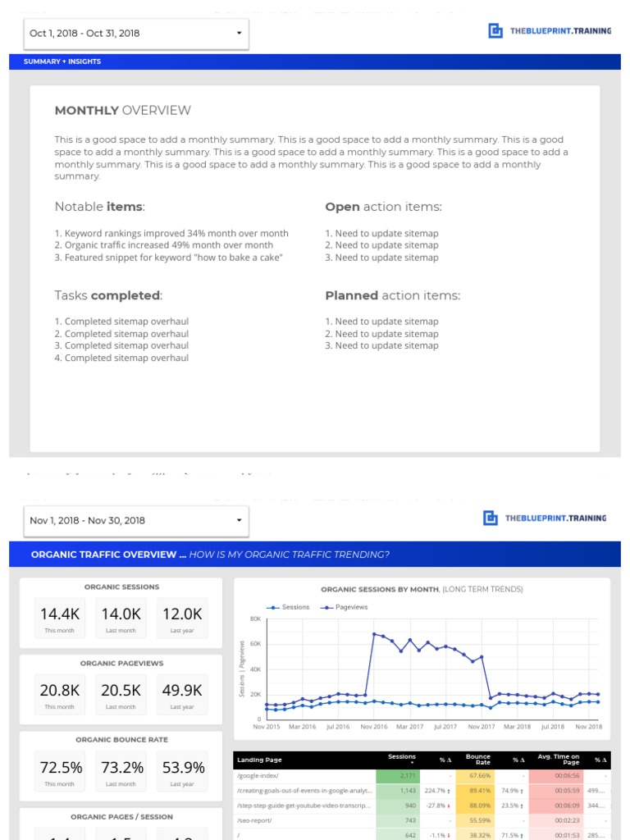630x840 pixels.
Task: Click 'Organic traffic increased 49% month over month'
Action: tap(164, 245)
